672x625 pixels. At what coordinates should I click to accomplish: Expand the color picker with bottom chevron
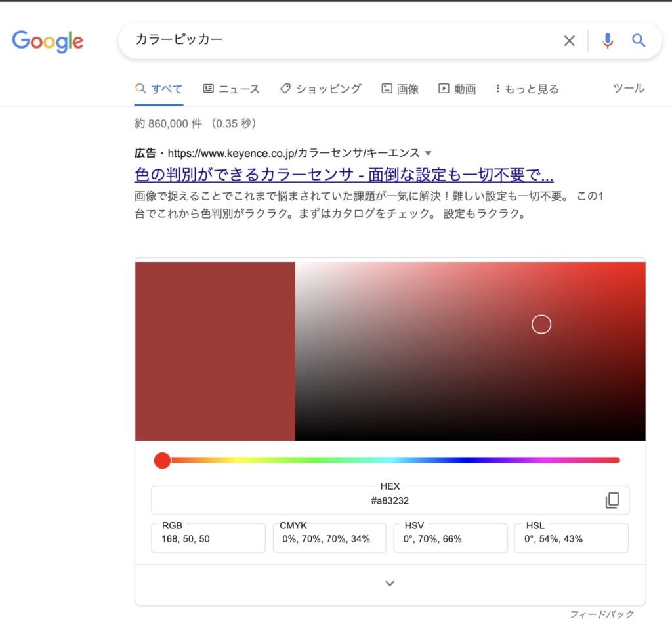point(390,583)
